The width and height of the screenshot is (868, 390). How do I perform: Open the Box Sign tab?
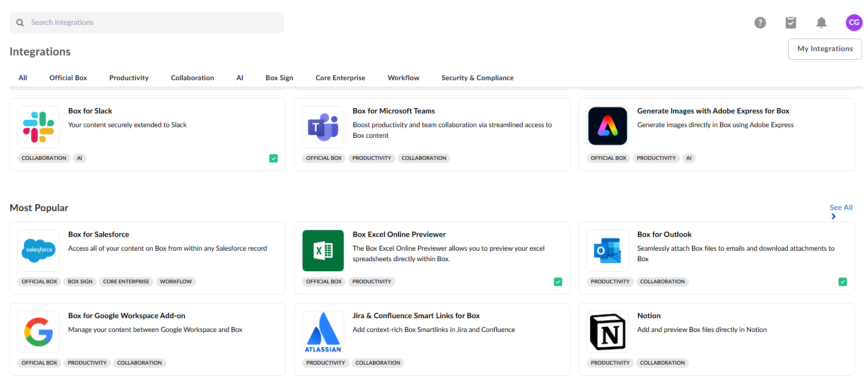(279, 78)
